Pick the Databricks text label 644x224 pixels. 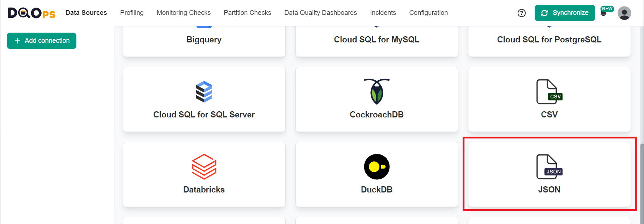(204, 190)
